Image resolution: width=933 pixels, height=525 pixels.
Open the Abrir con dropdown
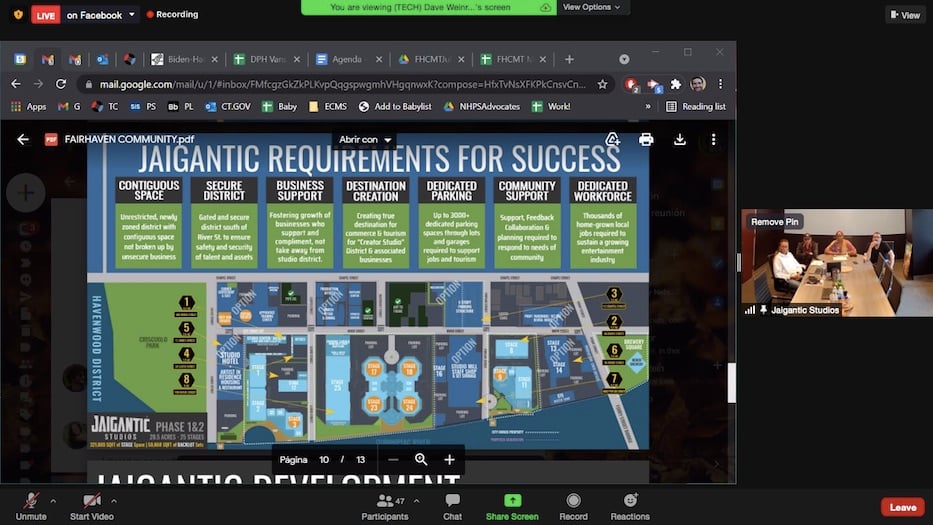[365, 139]
